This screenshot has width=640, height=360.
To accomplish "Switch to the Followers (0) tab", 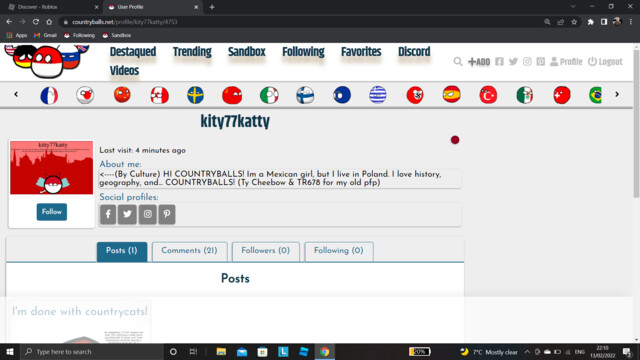I will [265, 251].
